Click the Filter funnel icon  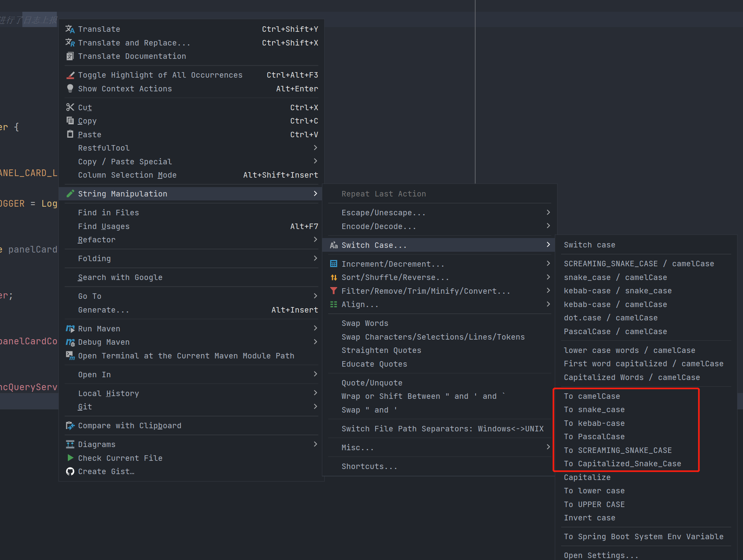pos(334,291)
